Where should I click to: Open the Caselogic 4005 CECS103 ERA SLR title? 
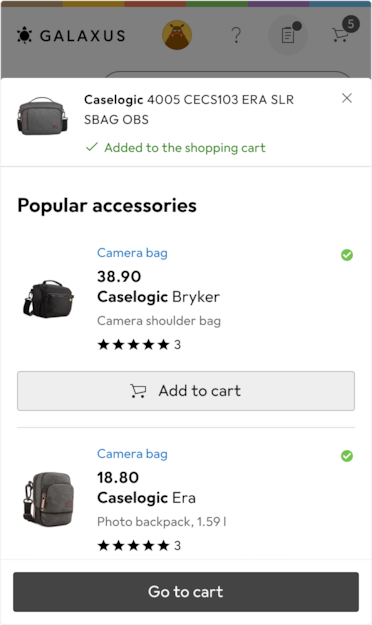(x=189, y=109)
